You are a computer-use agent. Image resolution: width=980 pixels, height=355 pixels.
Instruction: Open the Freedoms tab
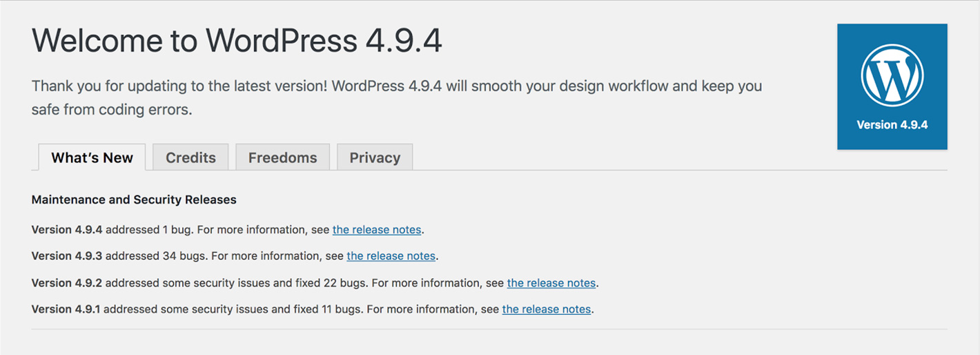(282, 157)
